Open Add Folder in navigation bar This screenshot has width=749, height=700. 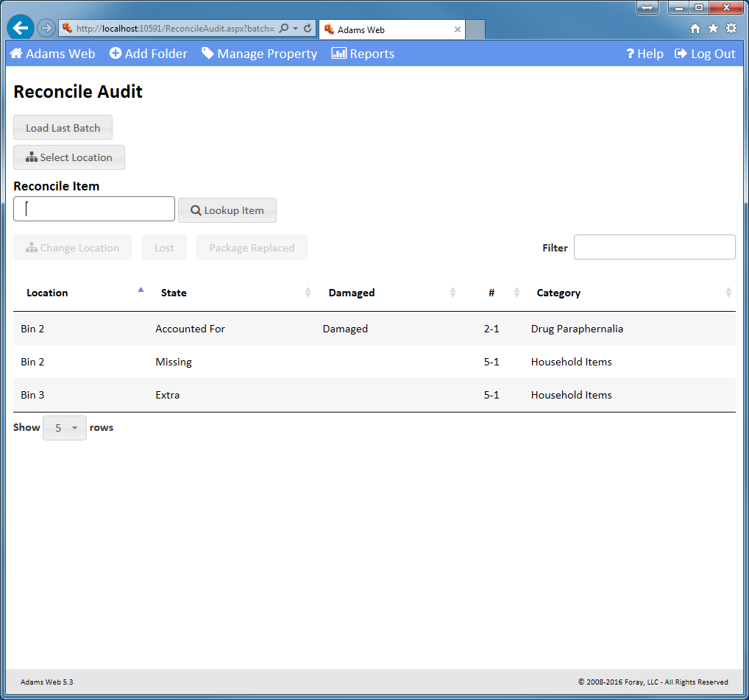click(x=149, y=54)
